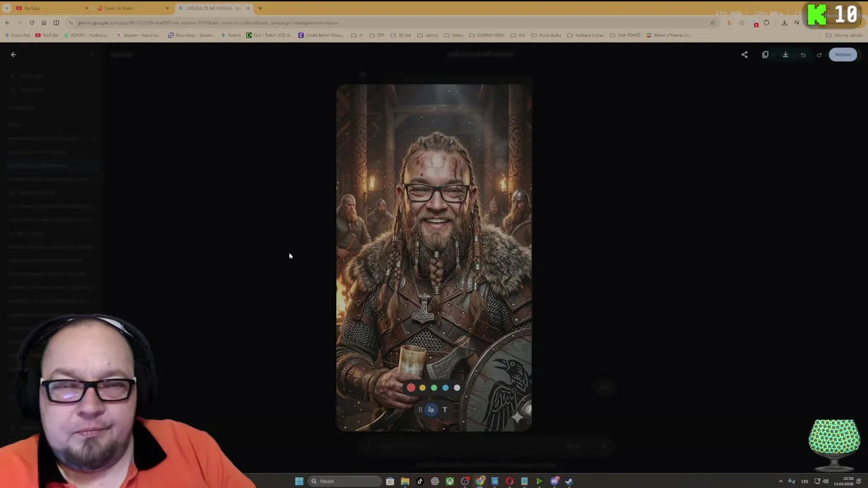The image size is (868, 488).
Task: Undo the last edit
Action: 803,55
